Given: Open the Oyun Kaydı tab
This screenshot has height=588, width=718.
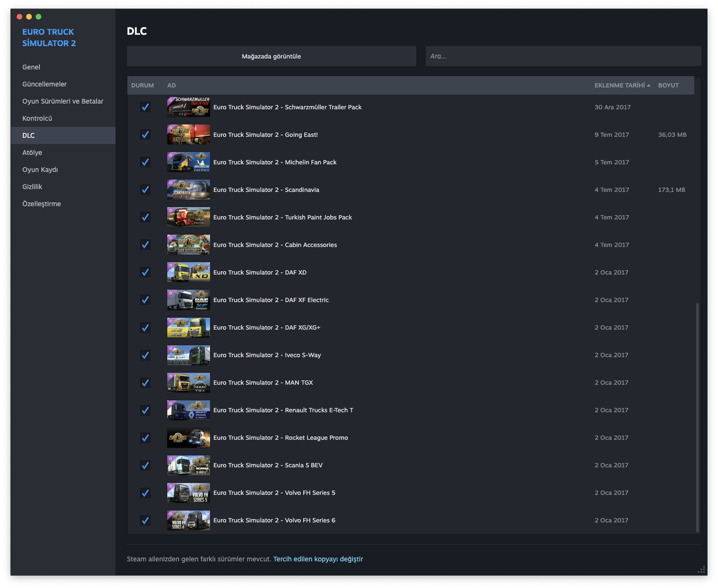Looking at the screenshot, I should tap(63, 169).
